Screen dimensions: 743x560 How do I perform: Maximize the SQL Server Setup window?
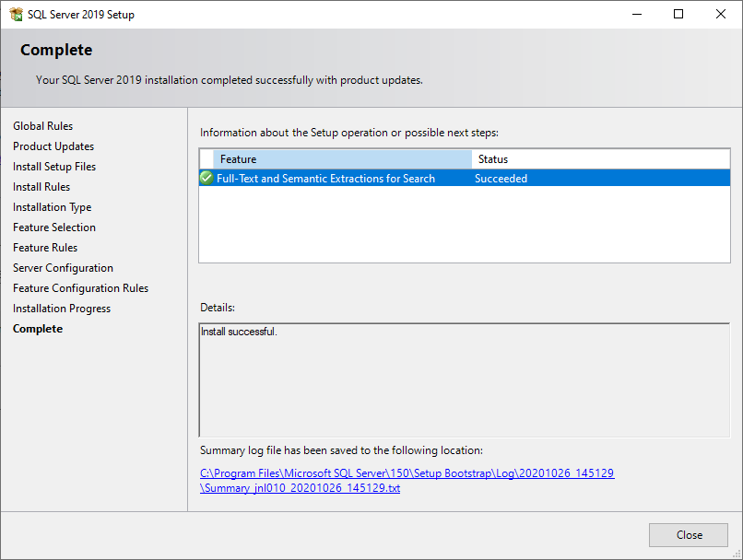678,14
